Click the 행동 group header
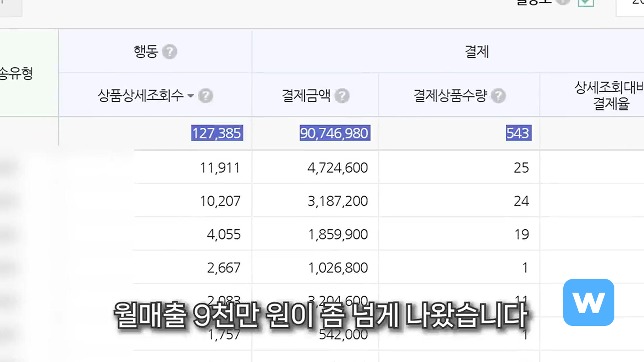 pos(145,52)
